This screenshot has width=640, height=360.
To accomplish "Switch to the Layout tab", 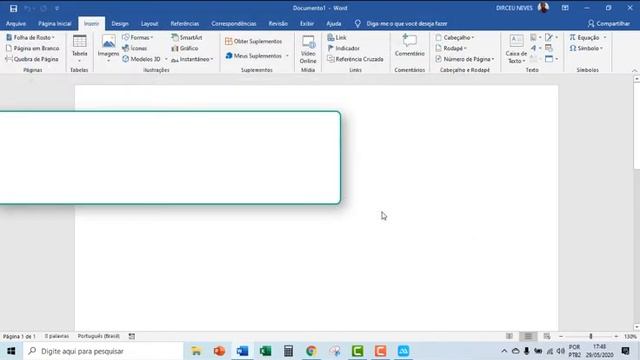I will [x=149, y=24].
